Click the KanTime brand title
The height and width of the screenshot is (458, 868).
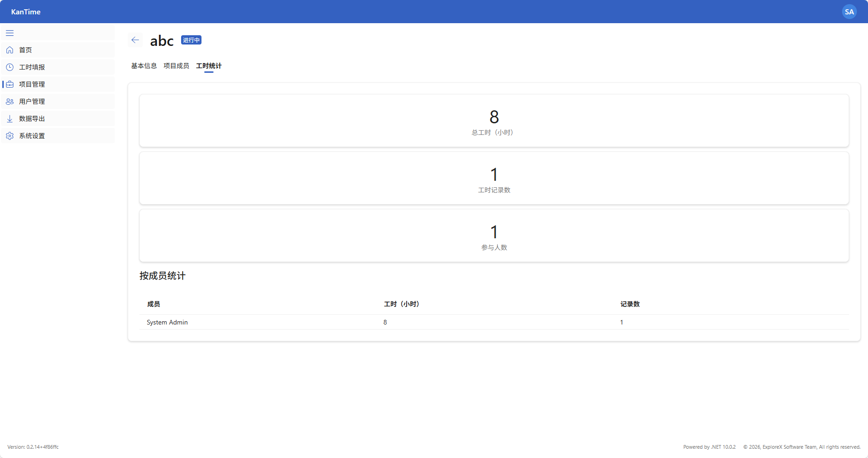tap(26, 12)
